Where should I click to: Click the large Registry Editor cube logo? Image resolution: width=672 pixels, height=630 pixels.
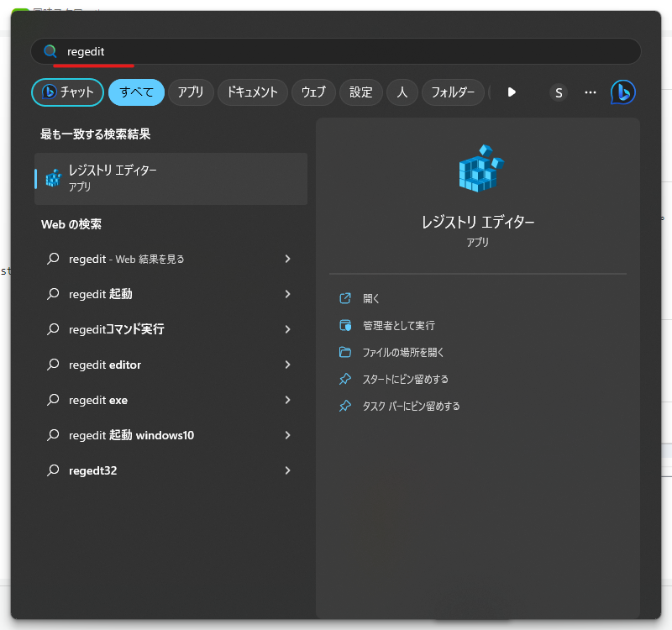(478, 168)
